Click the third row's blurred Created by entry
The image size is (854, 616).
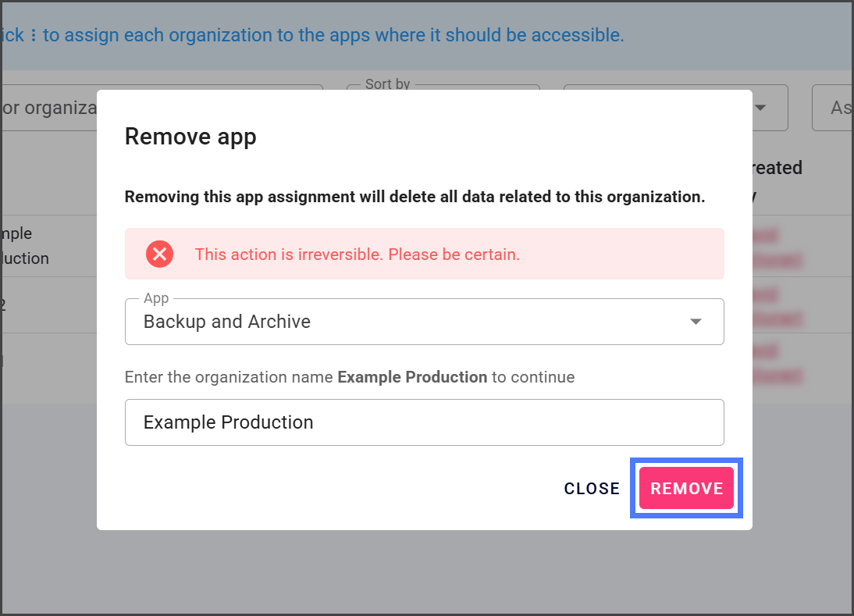coord(777,364)
